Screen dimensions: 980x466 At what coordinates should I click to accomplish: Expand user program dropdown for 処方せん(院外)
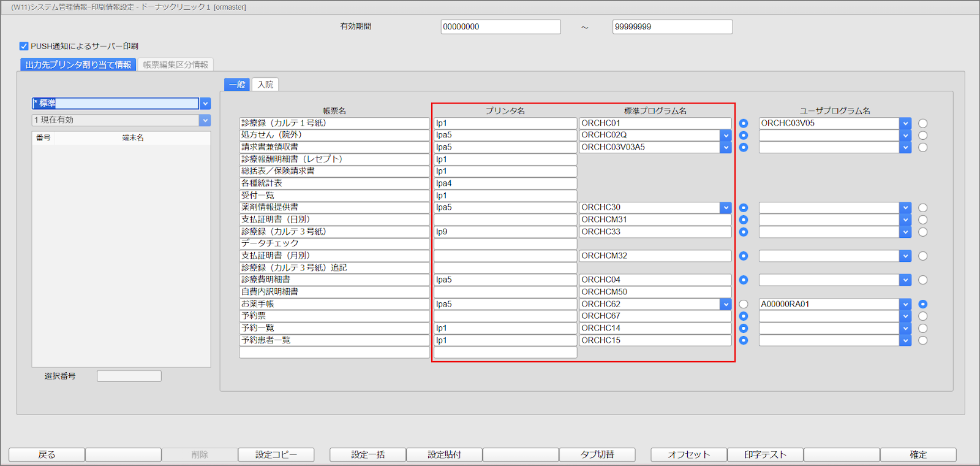coord(905,135)
